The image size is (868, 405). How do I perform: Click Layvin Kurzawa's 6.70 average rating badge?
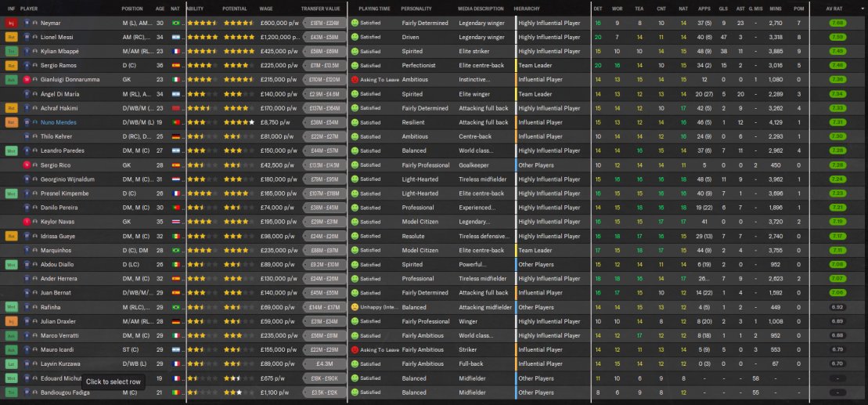tap(837, 364)
